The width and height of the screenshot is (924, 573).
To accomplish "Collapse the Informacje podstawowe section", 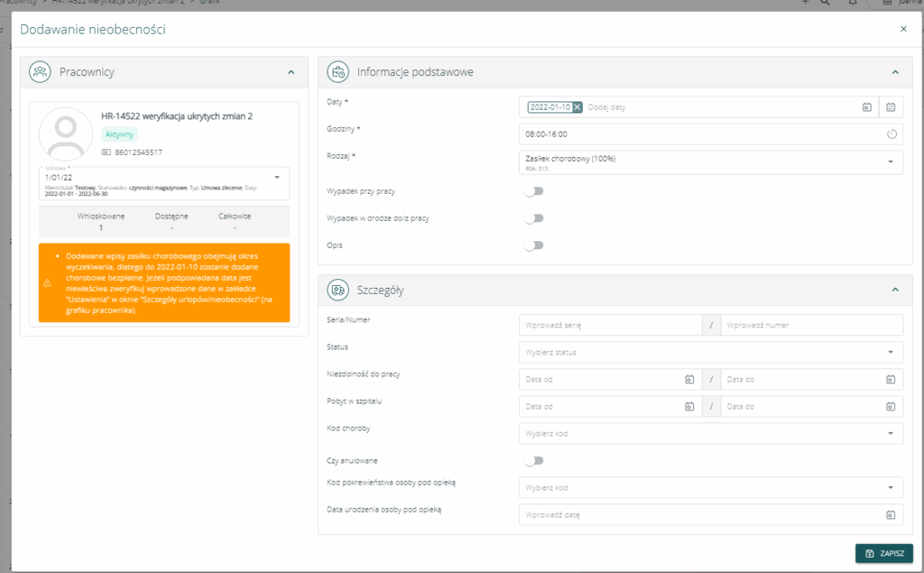I will point(894,71).
